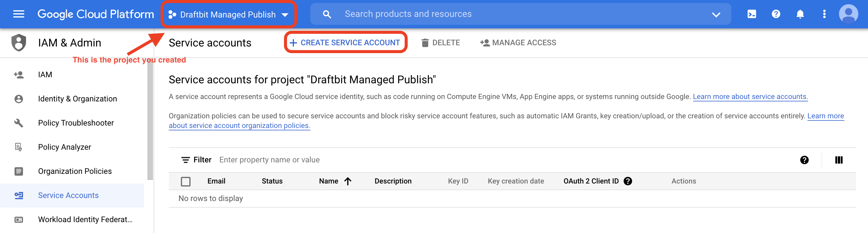Screen dimensions: 868x233
Task: Open the help question mark menu
Action: 776,14
